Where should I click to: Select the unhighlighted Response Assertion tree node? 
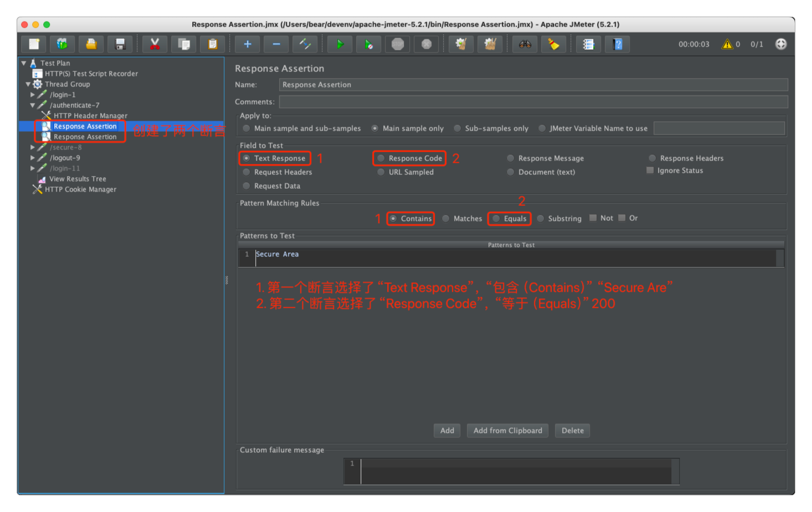85,137
